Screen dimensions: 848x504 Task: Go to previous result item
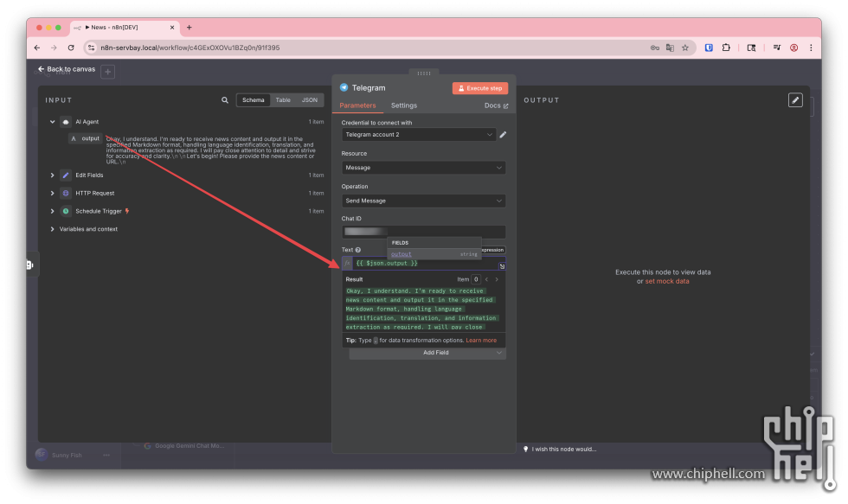click(x=486, y=279)
